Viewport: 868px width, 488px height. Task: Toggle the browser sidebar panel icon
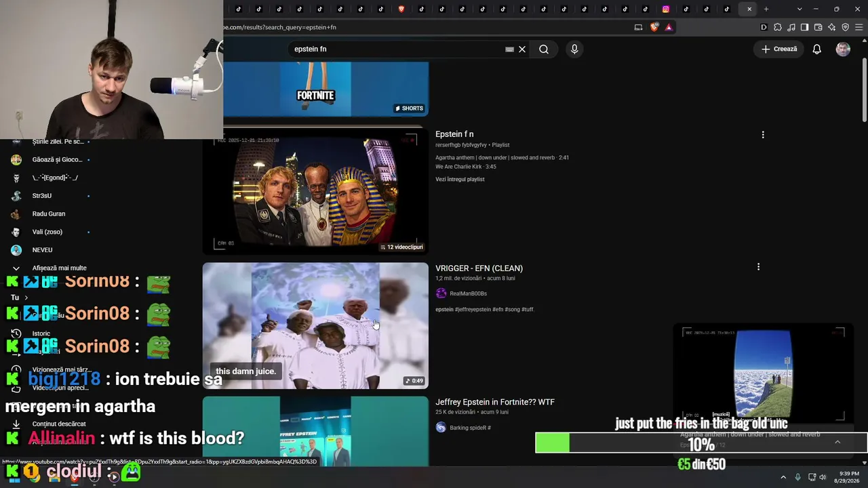pos(804,27)
